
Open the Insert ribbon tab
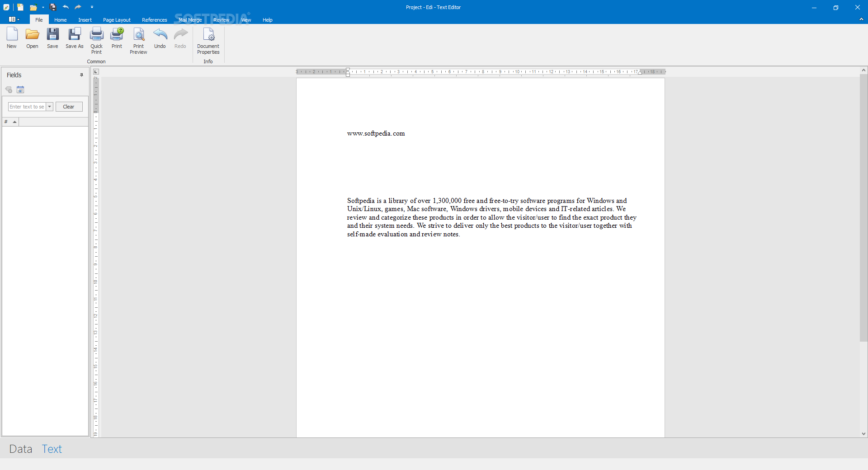click(x=85, y=20)
